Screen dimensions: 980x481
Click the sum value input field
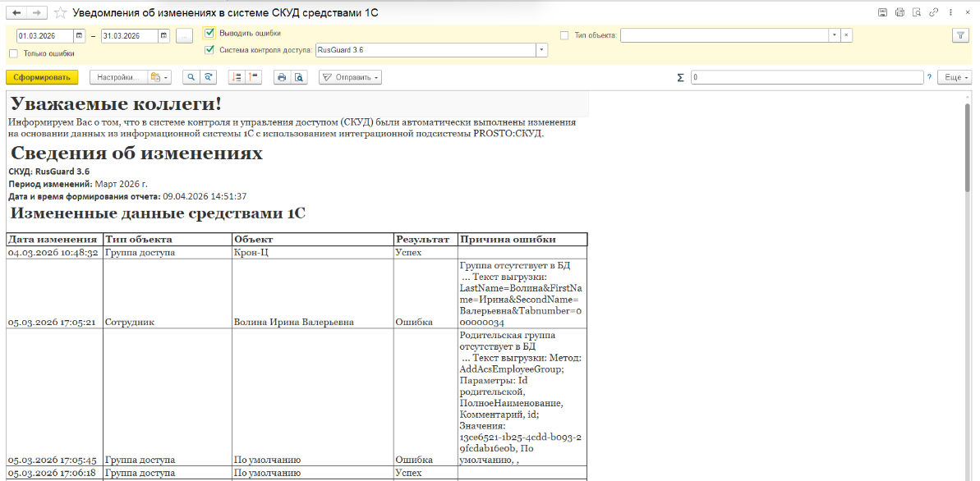(x=806, y=77)
